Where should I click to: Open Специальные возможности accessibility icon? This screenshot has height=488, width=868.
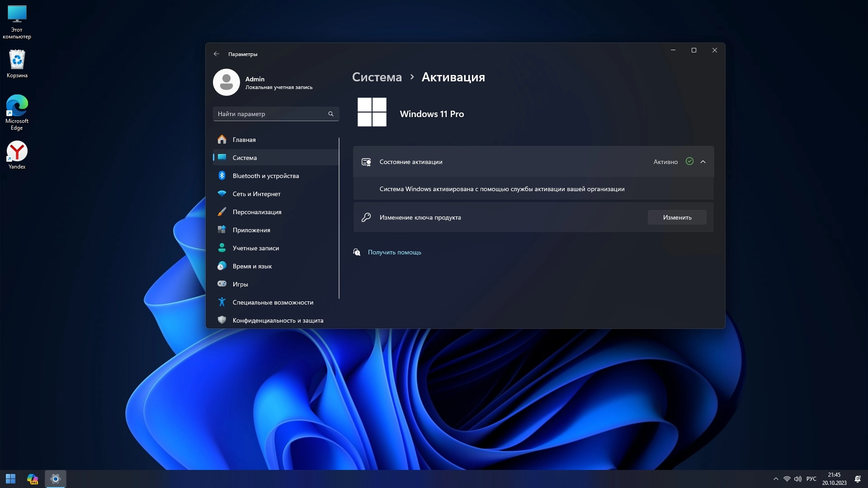tap(222, 302)
